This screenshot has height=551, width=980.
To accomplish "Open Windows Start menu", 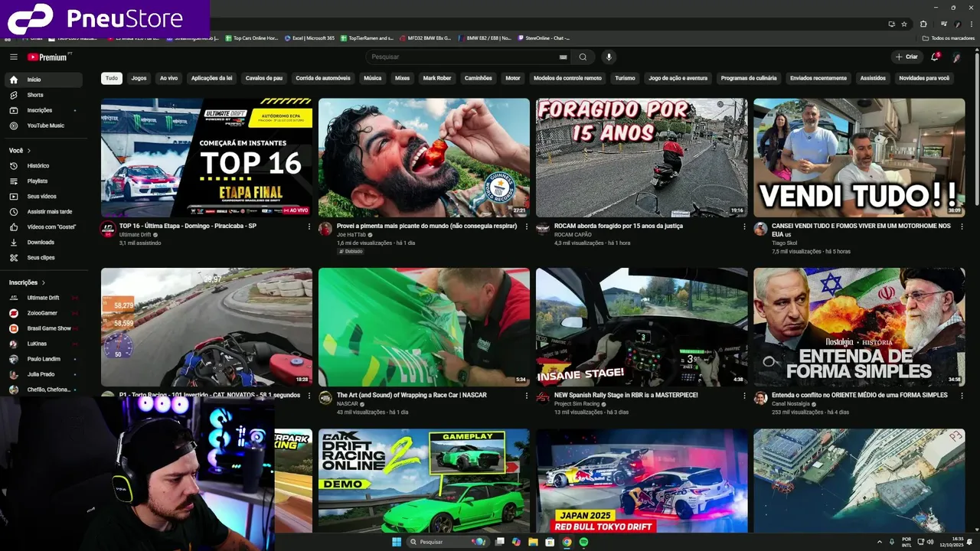I will [397, 542].
